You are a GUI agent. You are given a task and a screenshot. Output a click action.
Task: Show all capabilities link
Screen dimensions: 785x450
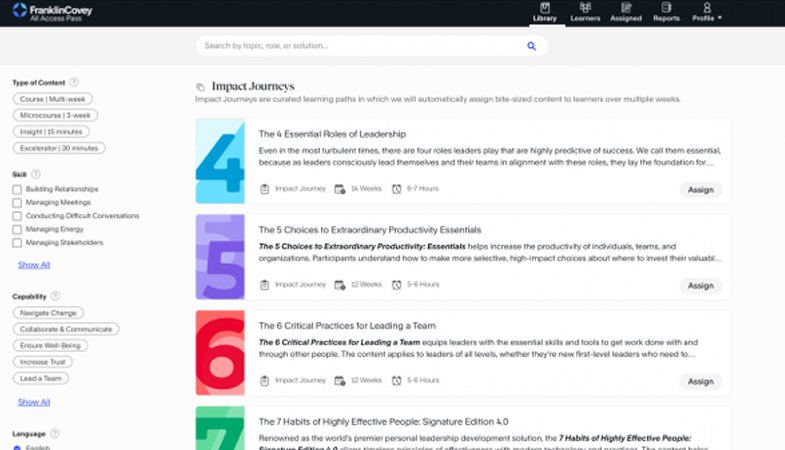[34, 402]
